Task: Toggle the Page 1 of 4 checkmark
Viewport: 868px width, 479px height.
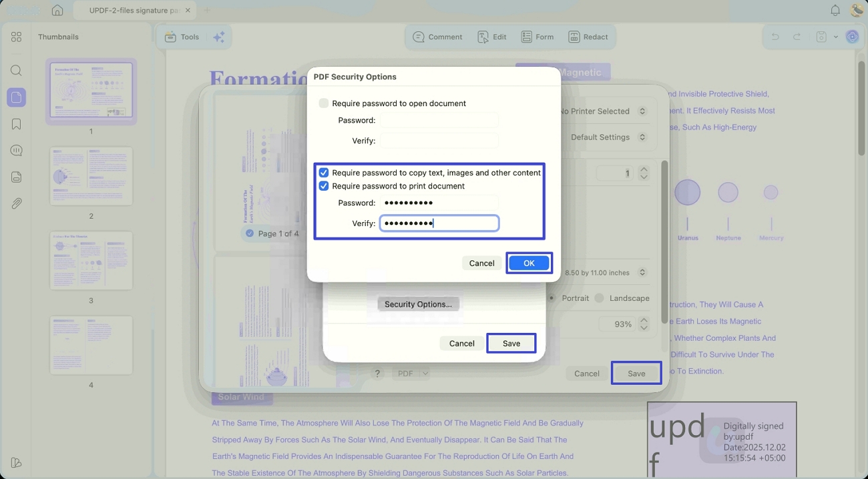Action: 250,233
